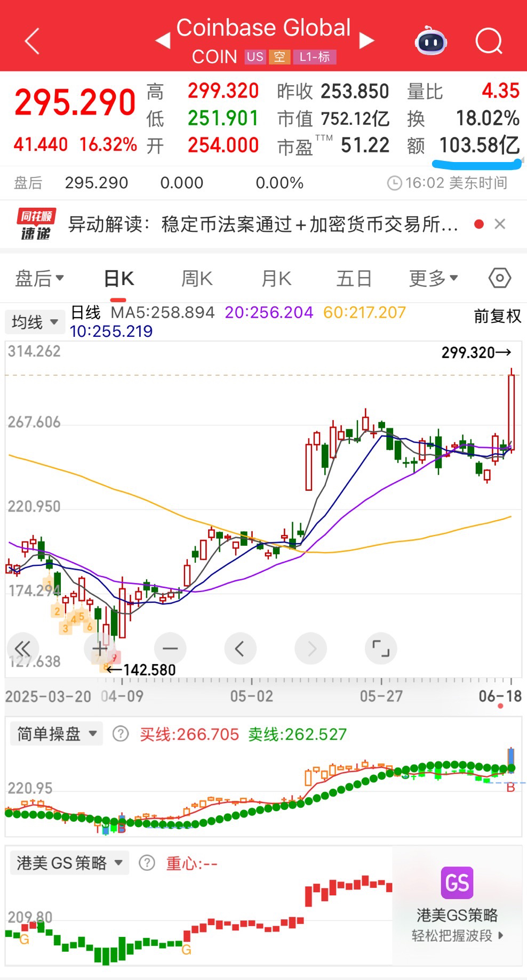Open the 盘后 dropdown tab
527x980 pixels.
39,278
